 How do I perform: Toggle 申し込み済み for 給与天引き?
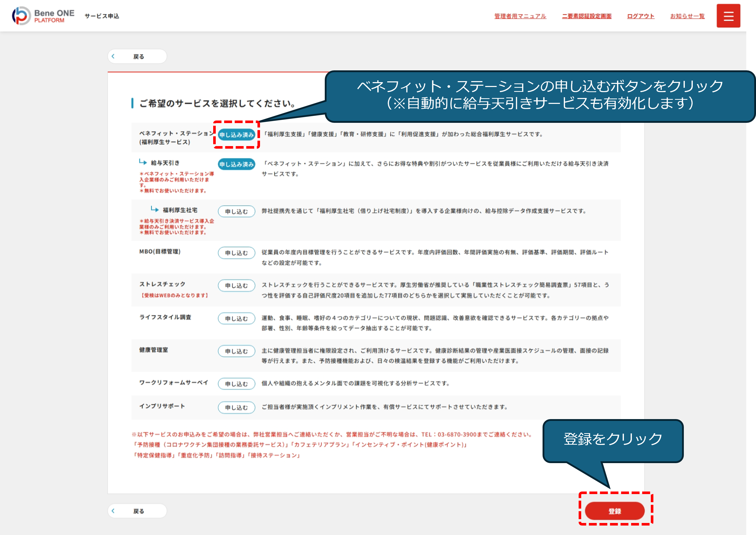pos(236,164)
